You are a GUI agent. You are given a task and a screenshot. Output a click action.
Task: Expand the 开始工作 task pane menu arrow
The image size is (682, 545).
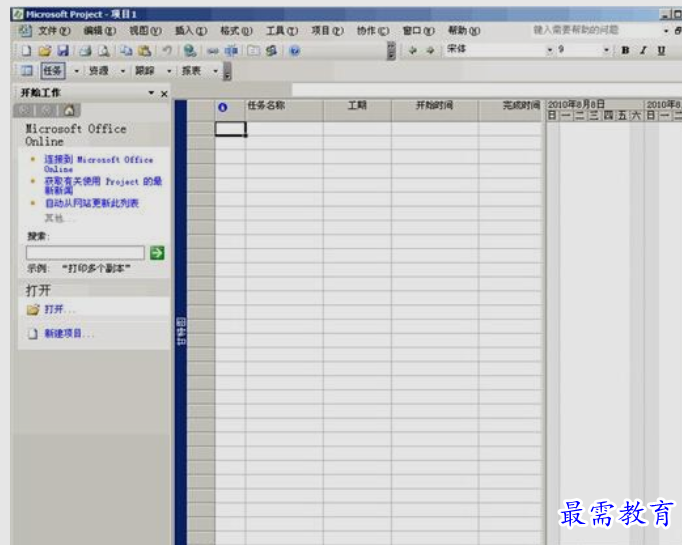click(x=151, y=93)
